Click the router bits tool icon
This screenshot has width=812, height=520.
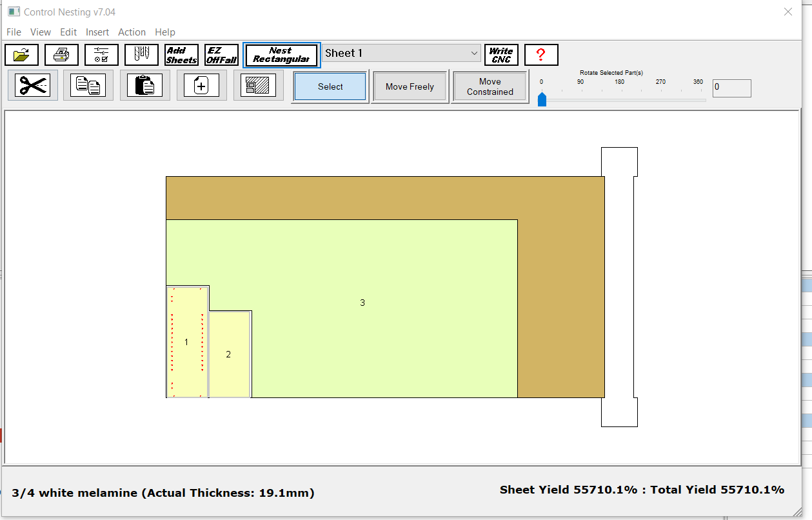141,55
